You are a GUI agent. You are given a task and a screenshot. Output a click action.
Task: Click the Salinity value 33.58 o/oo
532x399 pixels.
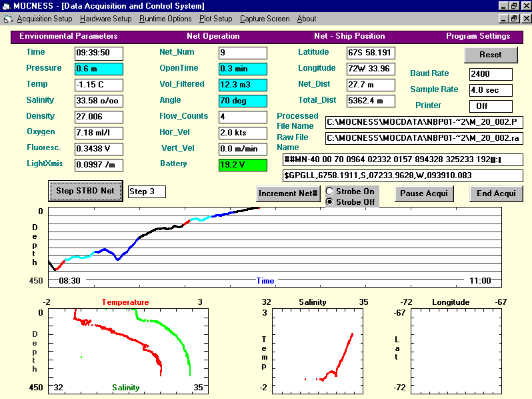pos(99,101)
